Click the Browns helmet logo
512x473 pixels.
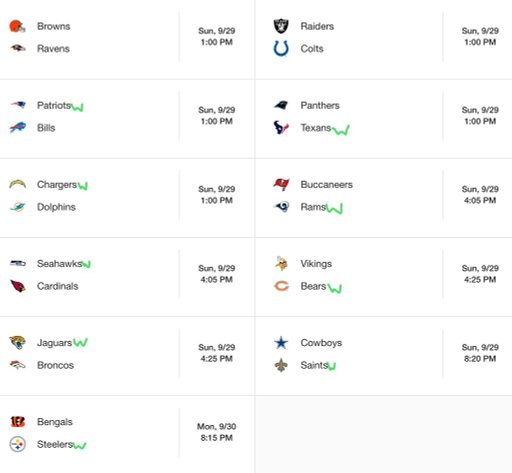click(x=17, y=26)
